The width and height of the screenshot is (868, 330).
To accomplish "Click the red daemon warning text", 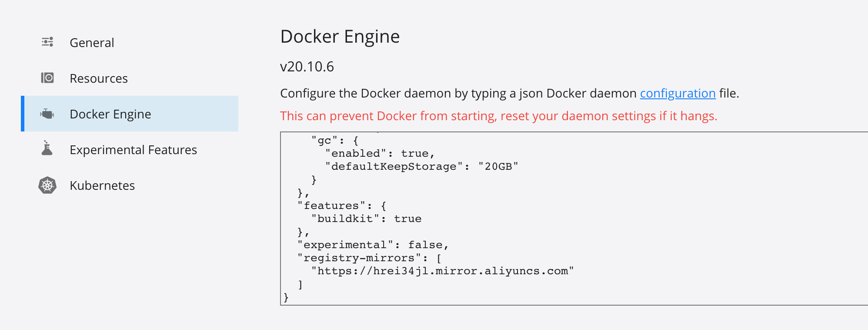I will click(x=498, y=116).
